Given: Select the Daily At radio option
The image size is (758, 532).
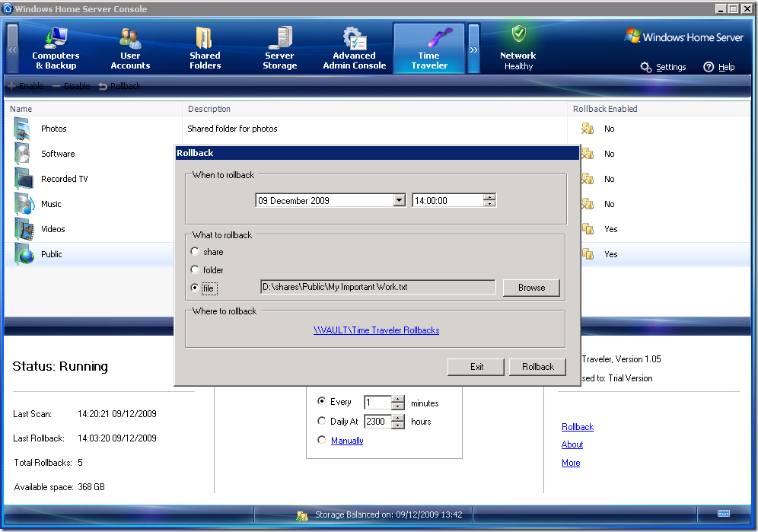Looking at the screenshot, I should tap(321, 421).
